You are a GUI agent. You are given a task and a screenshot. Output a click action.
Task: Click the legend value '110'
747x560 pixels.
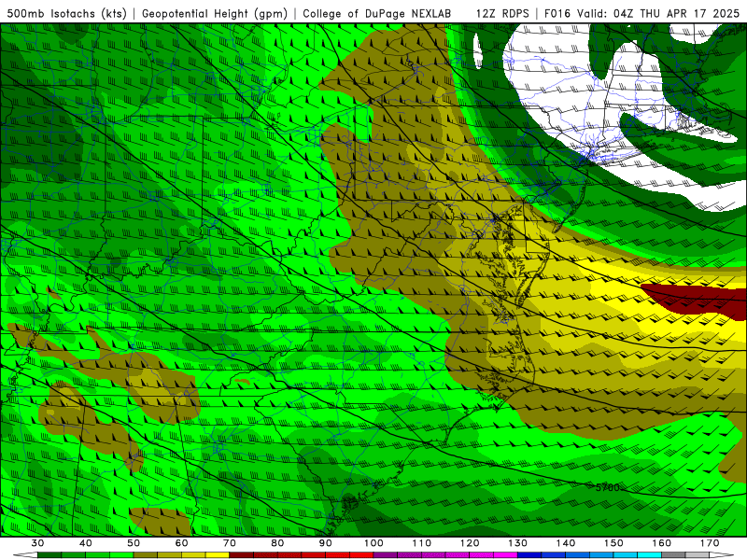click(422, 543)
